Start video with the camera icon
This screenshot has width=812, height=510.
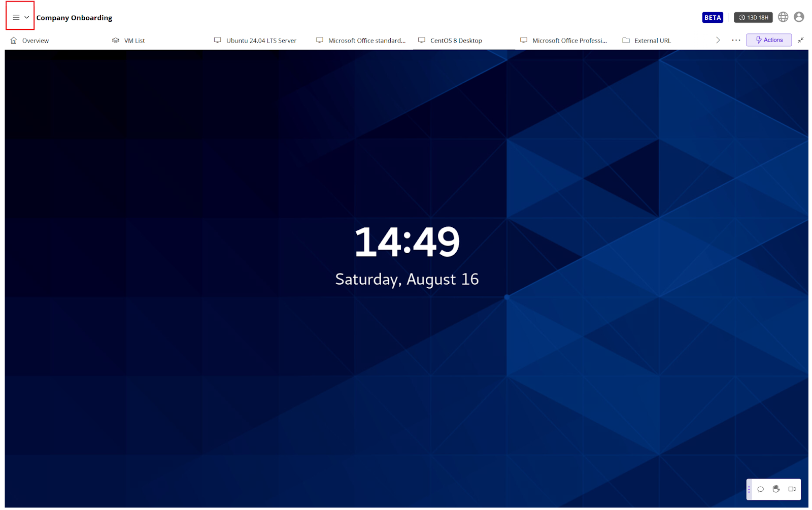[x=792, y=489]
